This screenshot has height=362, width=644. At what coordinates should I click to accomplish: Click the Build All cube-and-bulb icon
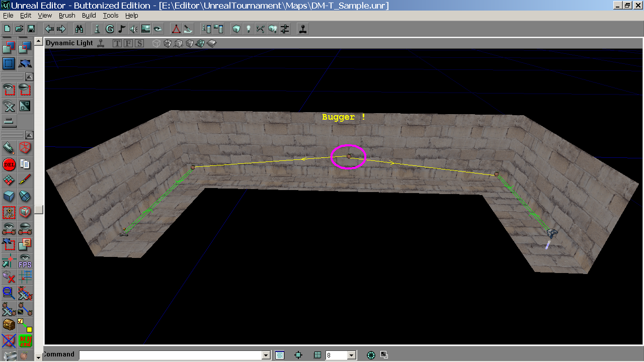coord(273,29)
